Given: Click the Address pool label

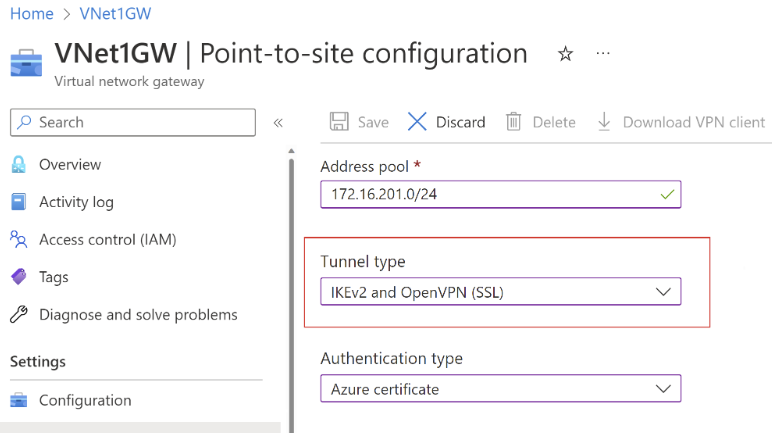Looking at the screenshot, I should click(364, 167).
